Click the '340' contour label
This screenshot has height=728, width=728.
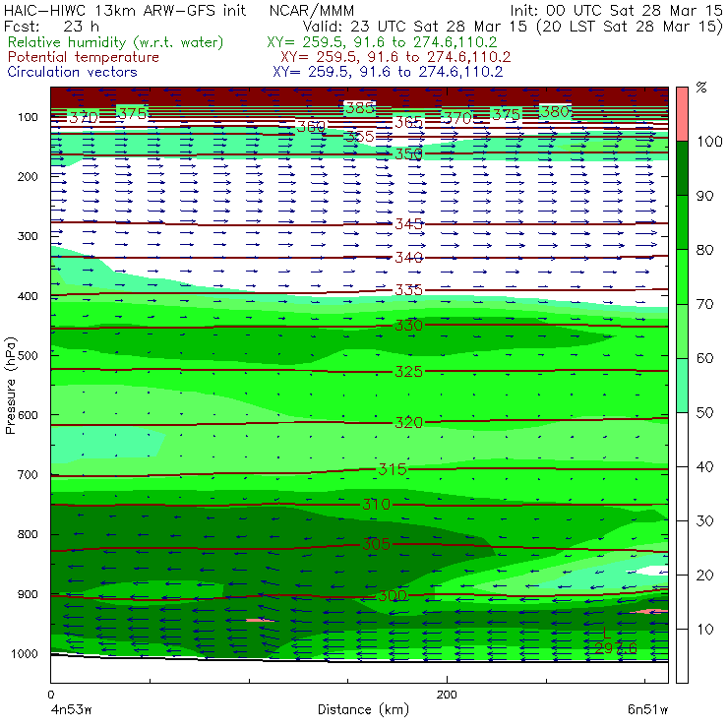pos(408,258)
